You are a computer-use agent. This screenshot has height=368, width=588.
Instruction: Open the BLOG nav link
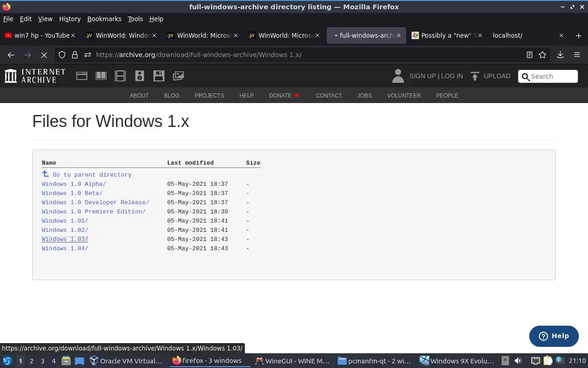(x=172, y=96)
